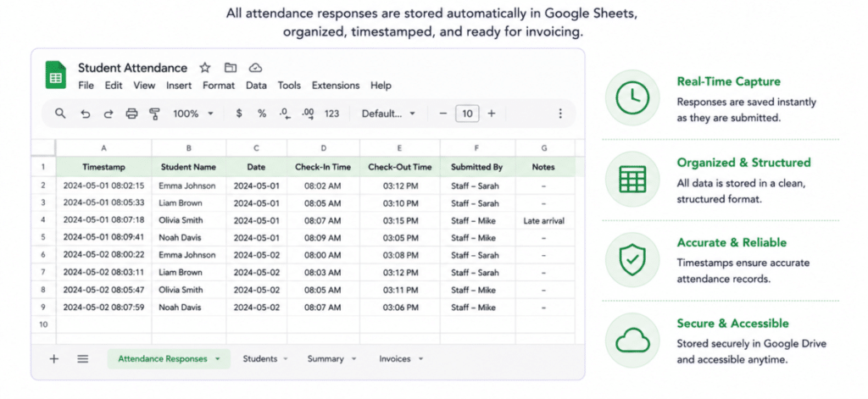Open the Edit menu

point(114,86)
